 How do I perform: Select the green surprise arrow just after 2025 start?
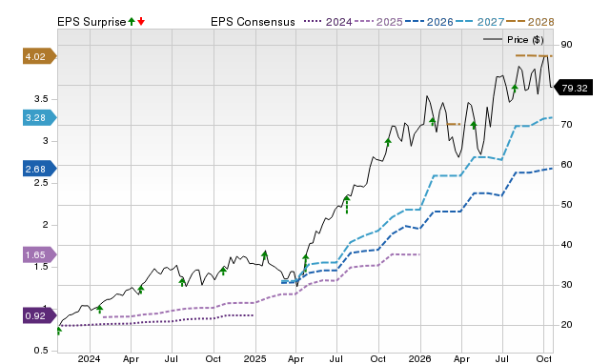[265, 256]
